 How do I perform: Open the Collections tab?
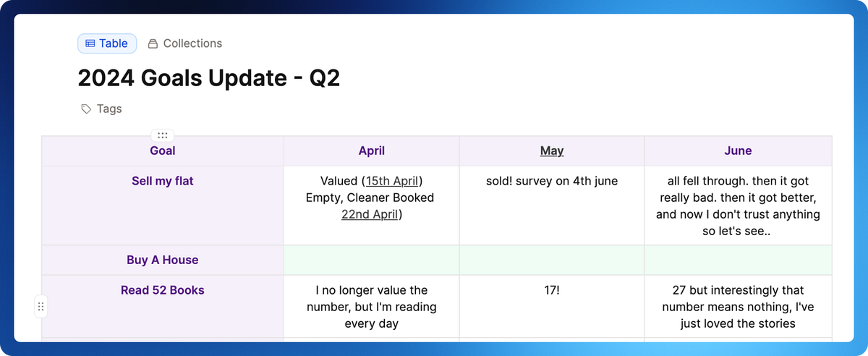tap(185, 43)
